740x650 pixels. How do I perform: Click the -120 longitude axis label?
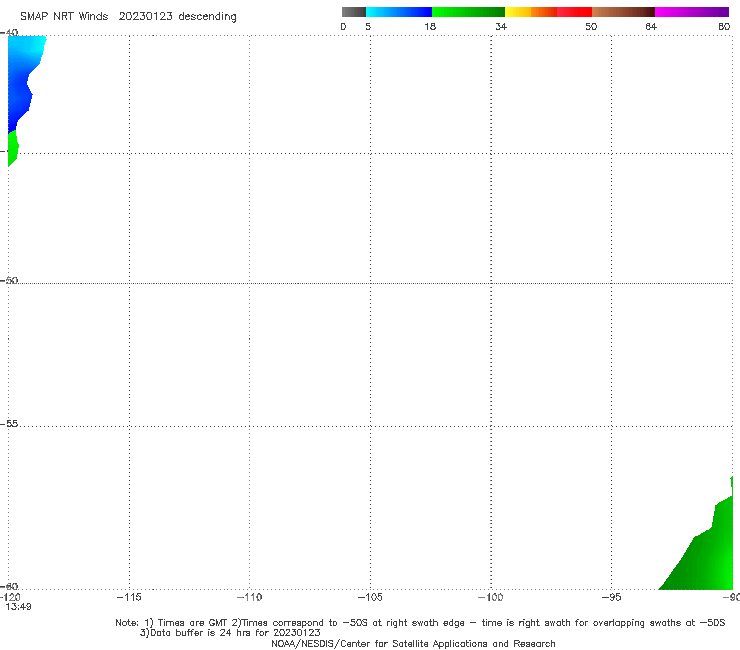click(x=10, y=597)
